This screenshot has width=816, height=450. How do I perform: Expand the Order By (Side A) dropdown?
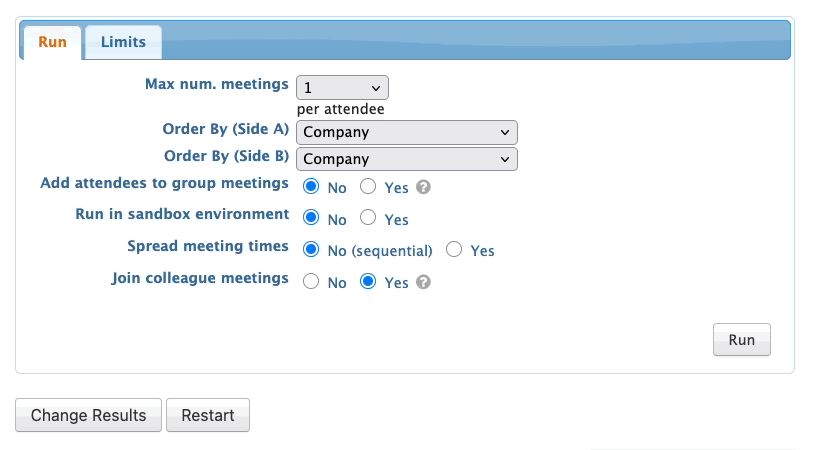point(407,132)
